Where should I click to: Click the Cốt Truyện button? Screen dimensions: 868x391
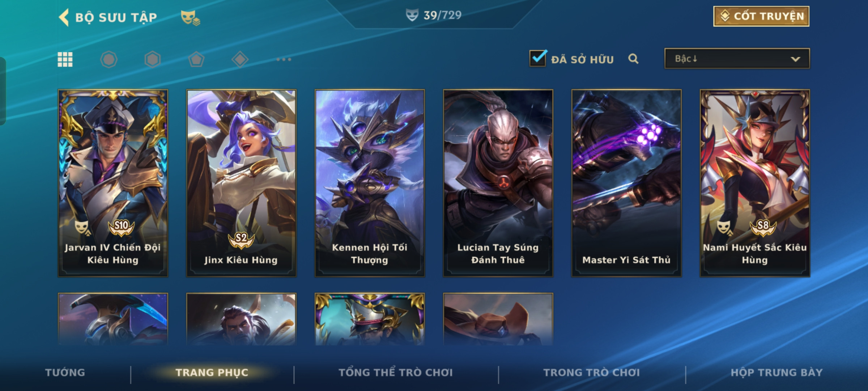pyautogui.click(x=761, y=16)
